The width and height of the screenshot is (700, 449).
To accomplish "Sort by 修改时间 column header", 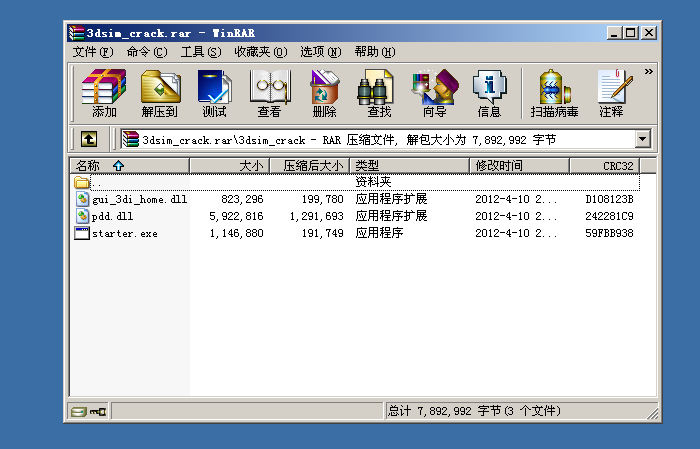I will (520, 166).
